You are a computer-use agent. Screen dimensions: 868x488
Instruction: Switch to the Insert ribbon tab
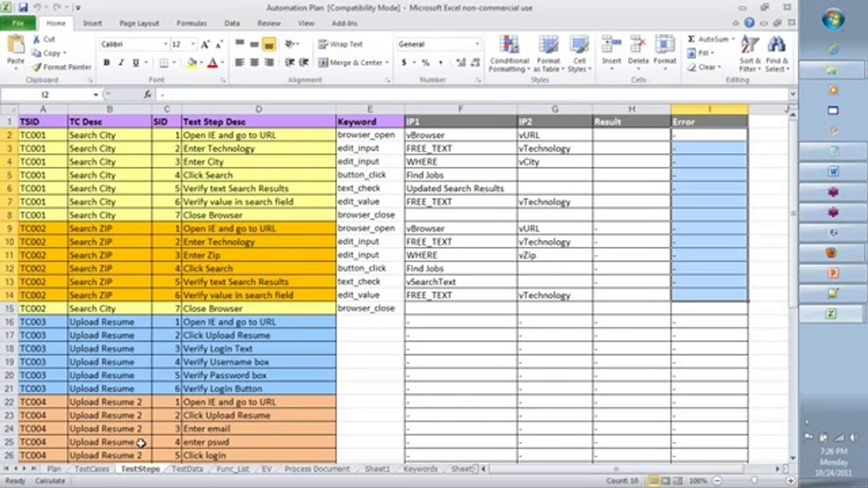[92, 23]
